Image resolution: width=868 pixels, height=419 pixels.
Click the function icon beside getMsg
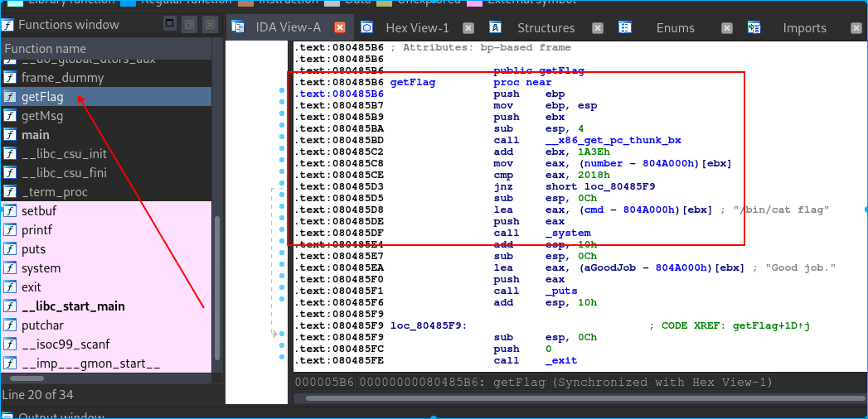(x=9, y=116)
